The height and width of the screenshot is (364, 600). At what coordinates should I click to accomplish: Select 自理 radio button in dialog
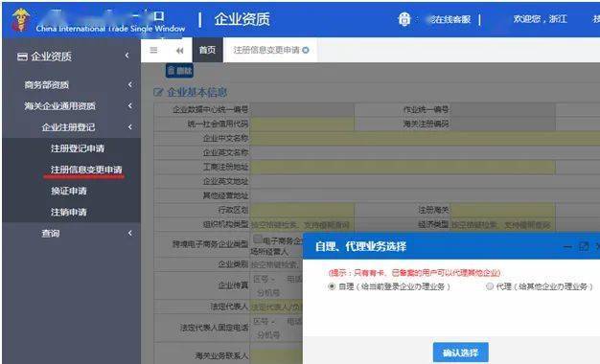tap(332, 286)
